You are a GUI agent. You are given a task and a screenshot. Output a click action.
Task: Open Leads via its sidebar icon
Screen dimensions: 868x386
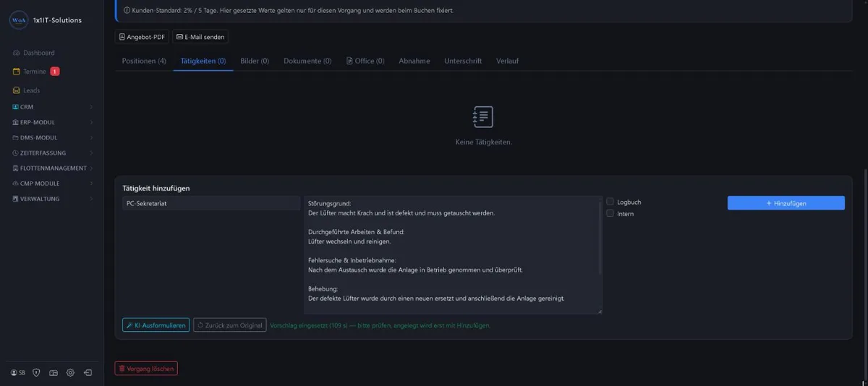(17, 90)
